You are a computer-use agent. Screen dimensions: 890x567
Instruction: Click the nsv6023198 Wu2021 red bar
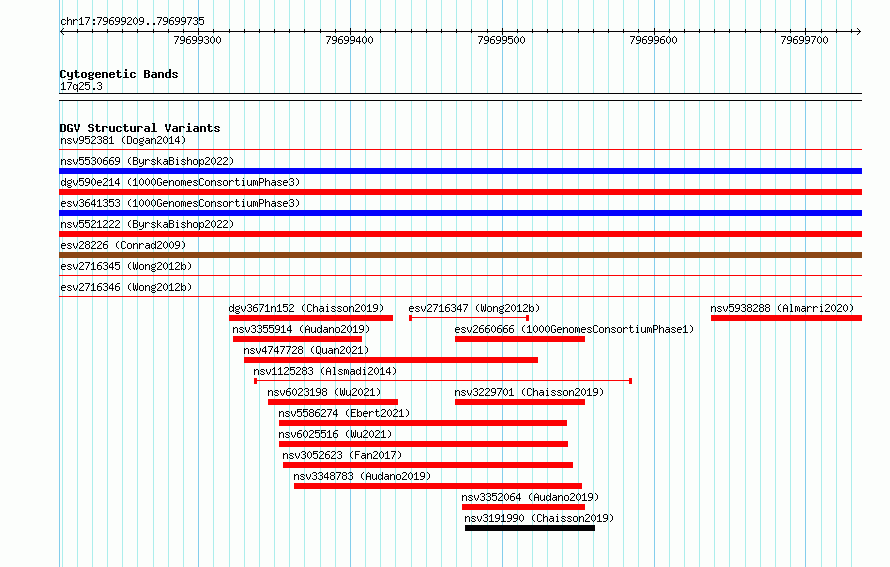pyautogui.click(x=333, y=402)
